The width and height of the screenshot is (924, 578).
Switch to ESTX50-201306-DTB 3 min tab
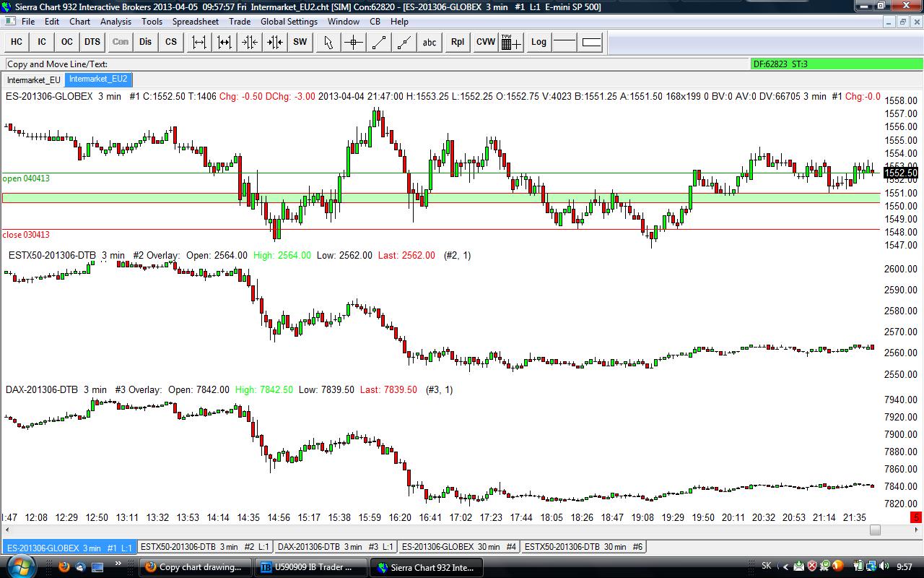click(x=205, y=547)
